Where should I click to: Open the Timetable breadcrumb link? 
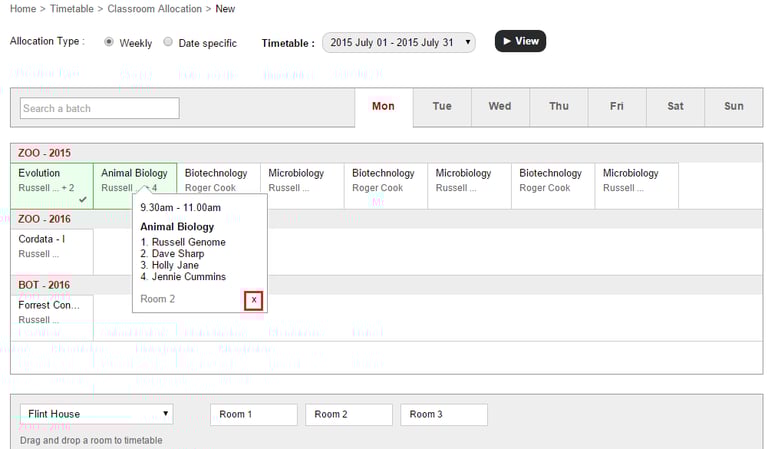pos(72,9)
